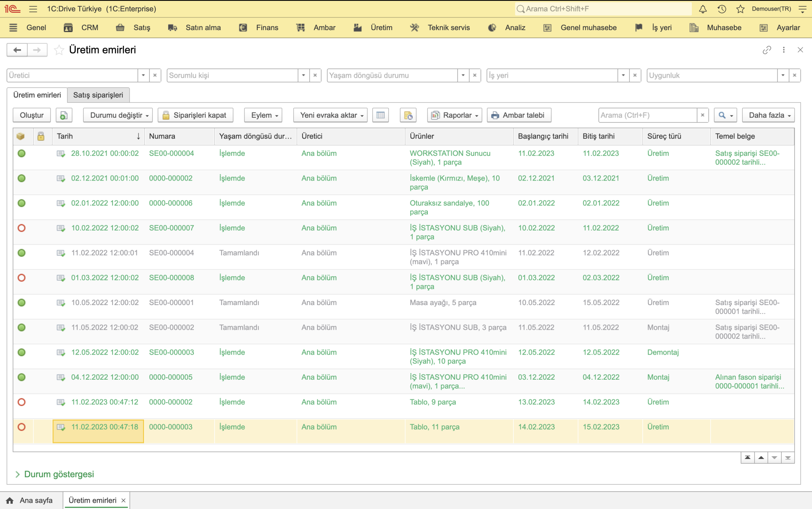Image resolution: width=812 pixels, height=509 pixels.
Task: Switch to the Satış siparişleri tab
Action: [x=98, y=95]
